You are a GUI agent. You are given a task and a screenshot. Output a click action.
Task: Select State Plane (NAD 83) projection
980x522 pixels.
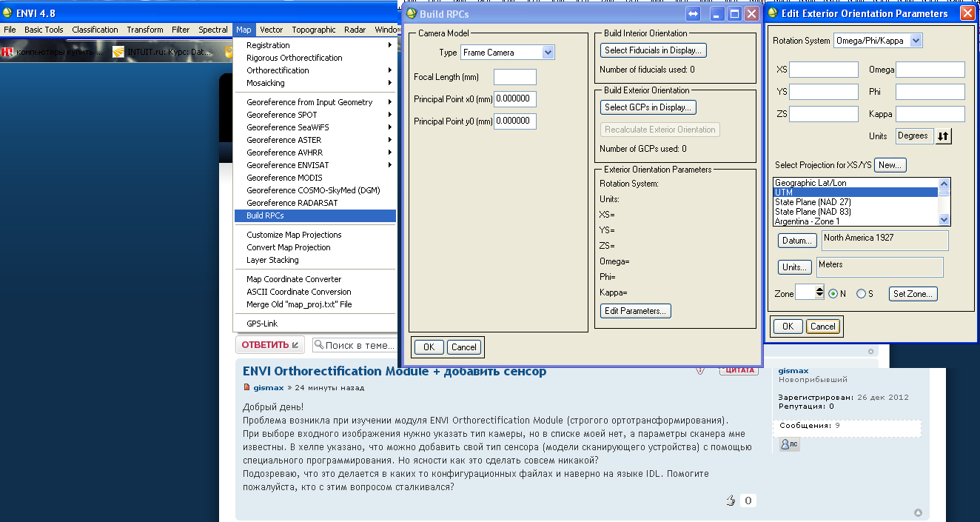(856, 212)
